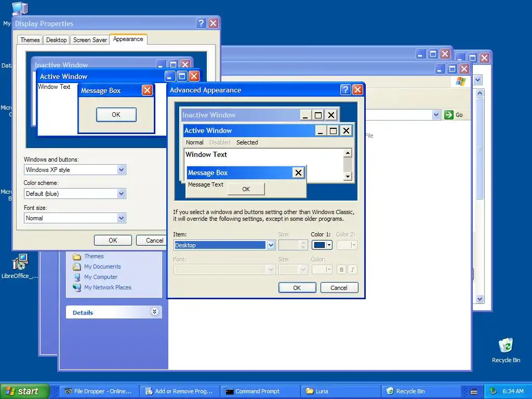
Task: Click the help question mark in Display Properties
Action: click(201, 23)
